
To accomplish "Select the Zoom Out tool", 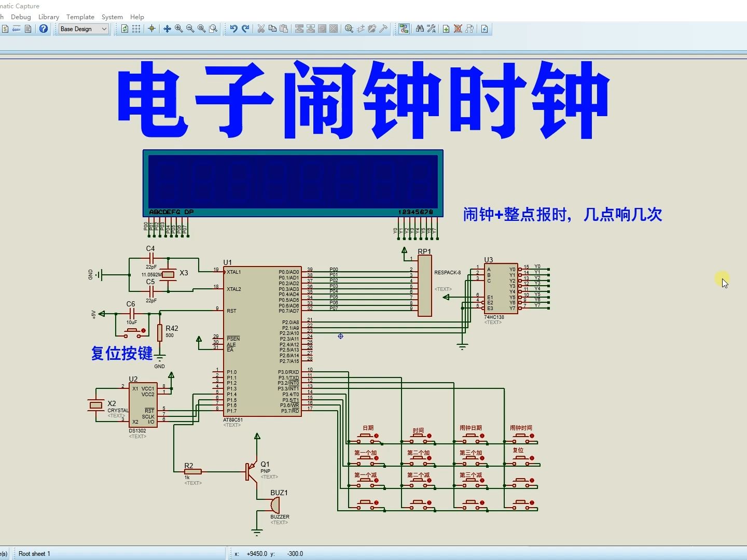I will [189, 29].
